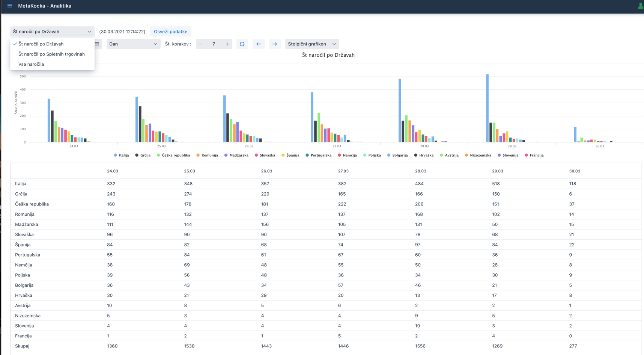Click the MetaKocka - Analitika header title
Screen dimensions: 644x355
45,6
